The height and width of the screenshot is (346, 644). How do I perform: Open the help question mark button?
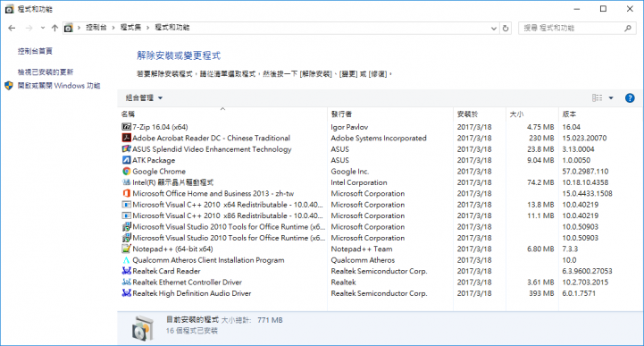coord(630,97)
